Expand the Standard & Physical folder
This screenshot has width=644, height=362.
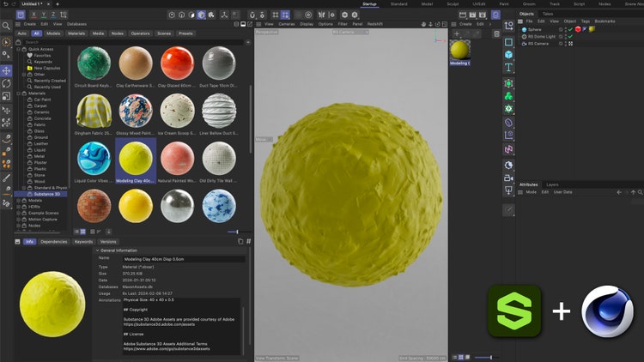pyautogui.click(x=24, y=188)
